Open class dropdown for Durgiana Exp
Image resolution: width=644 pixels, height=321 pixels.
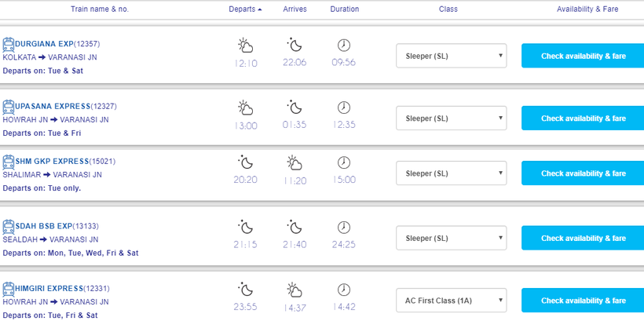click(x=451, y=56)
